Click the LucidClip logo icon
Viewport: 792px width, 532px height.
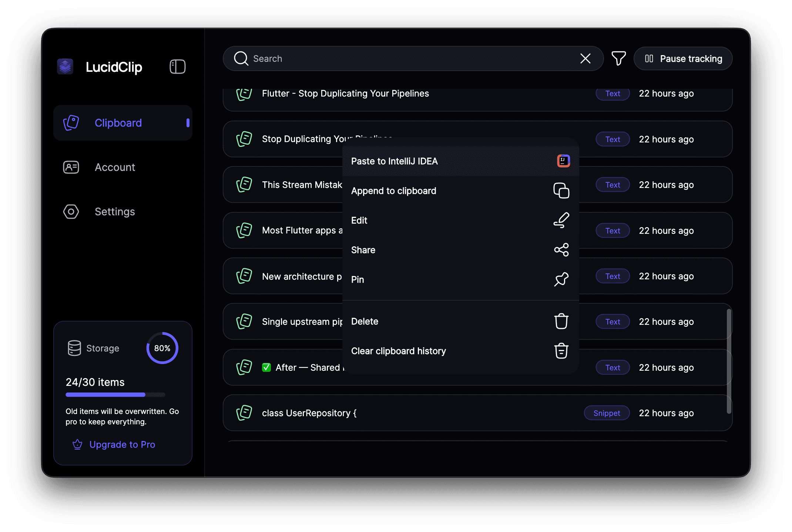(65, 67)
